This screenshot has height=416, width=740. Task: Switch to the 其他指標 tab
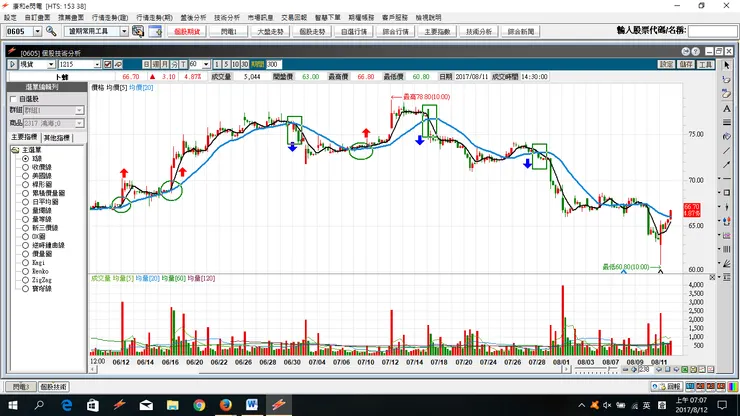point(57,137)
